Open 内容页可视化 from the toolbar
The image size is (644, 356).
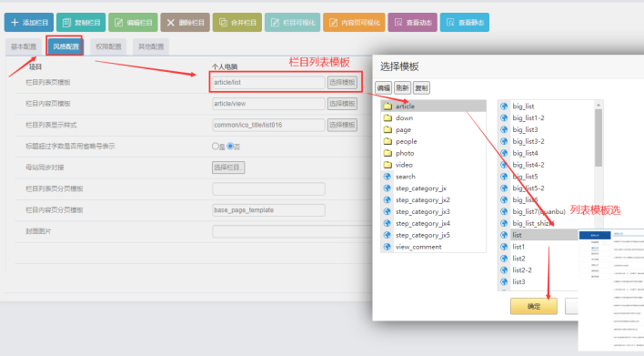(354, 22)
